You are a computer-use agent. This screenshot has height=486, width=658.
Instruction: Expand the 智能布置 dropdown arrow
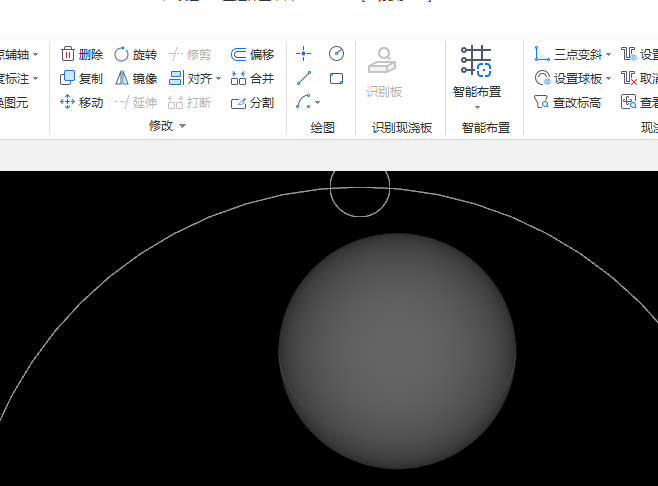pos(477,107)
